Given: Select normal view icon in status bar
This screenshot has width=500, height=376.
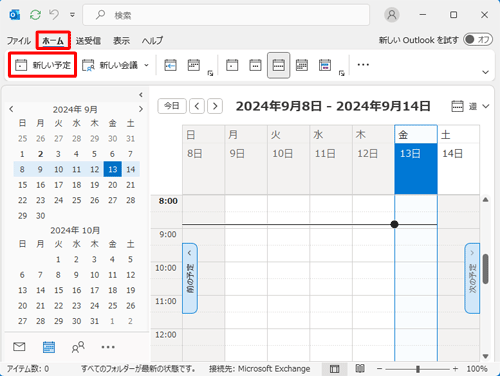Looking at the screenshot, I should 334,369.
